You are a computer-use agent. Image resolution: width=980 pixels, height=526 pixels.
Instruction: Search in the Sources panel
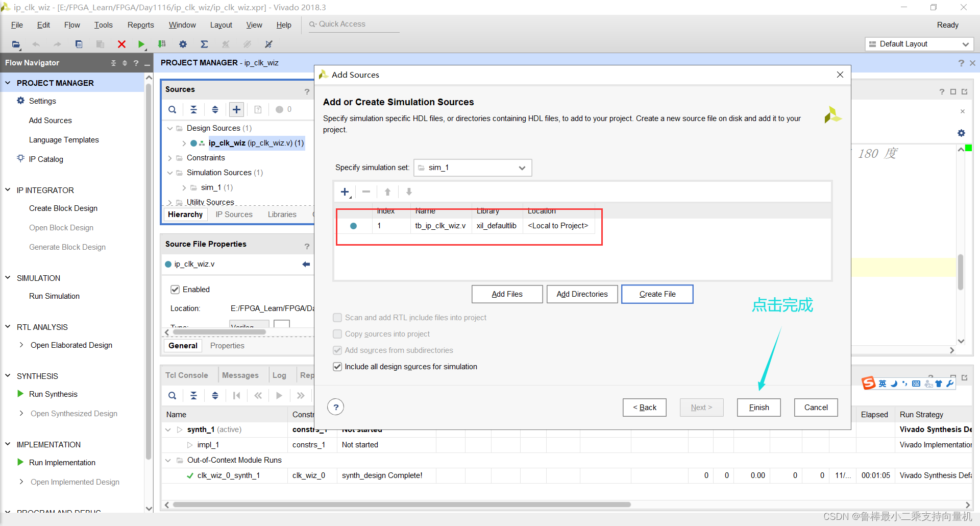coord(173,109)
